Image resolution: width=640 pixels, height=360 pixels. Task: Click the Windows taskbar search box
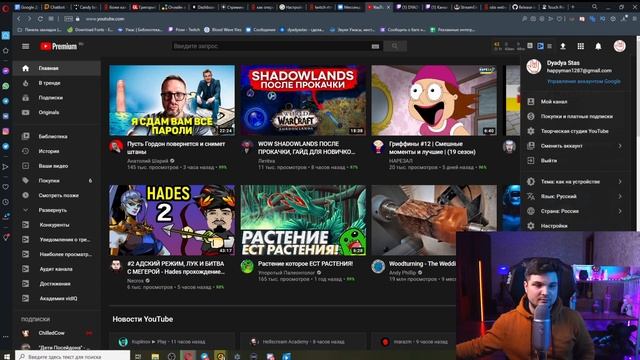click(73, 356)
